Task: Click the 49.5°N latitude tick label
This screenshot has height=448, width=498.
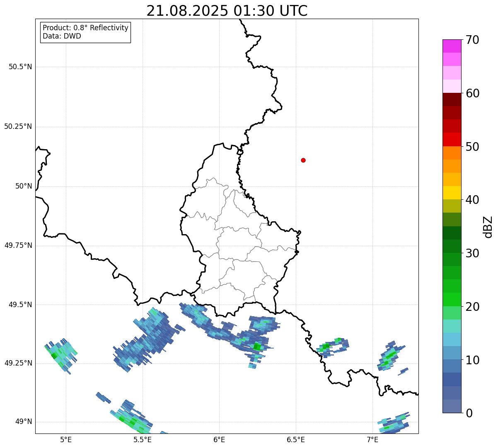Action: tap(20, 305)
